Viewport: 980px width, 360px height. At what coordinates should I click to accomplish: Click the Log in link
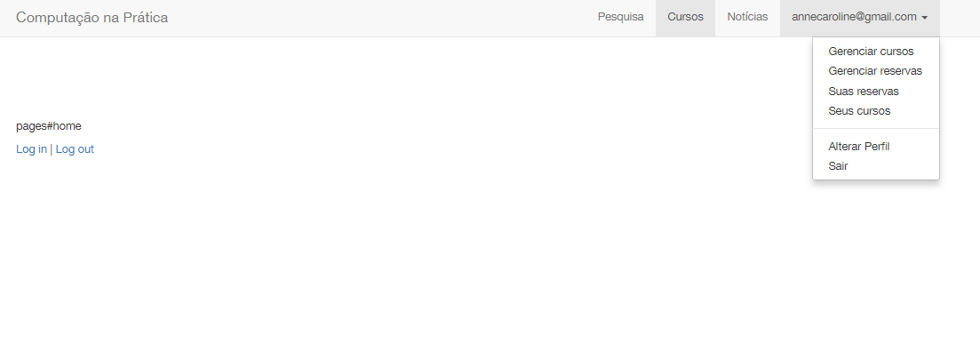pyautogui.click(x=31, y=149)
